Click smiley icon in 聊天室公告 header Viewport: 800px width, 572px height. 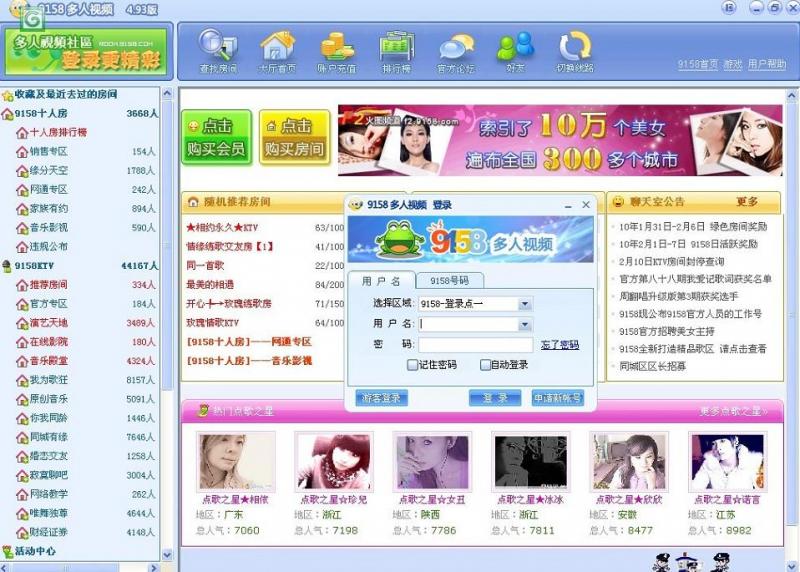pos(618,202)
